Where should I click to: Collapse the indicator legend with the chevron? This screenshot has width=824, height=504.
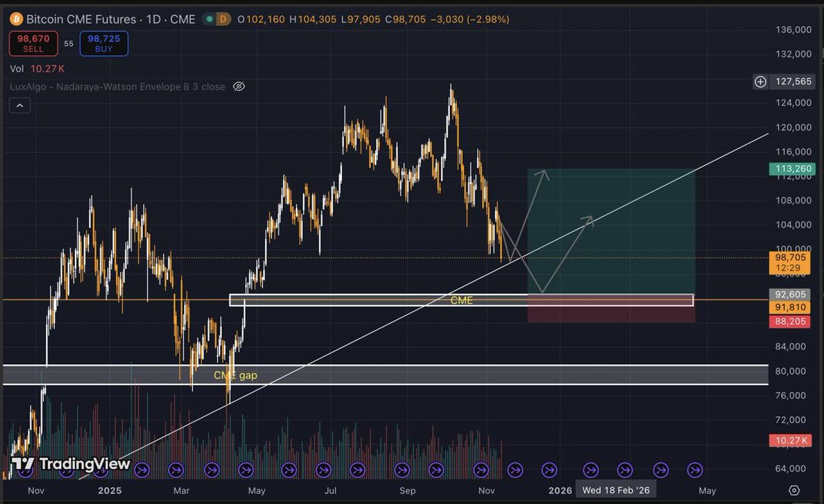[x=20, y=106]
